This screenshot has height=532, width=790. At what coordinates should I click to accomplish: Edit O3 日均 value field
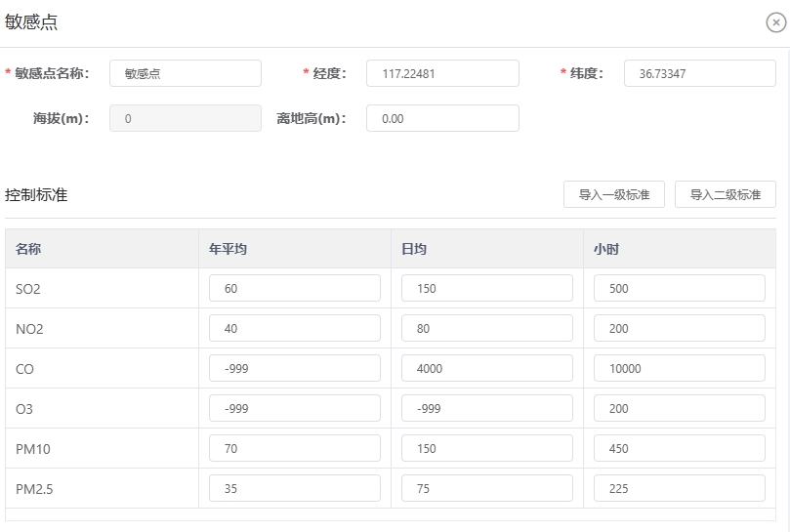tap(487, 408)
